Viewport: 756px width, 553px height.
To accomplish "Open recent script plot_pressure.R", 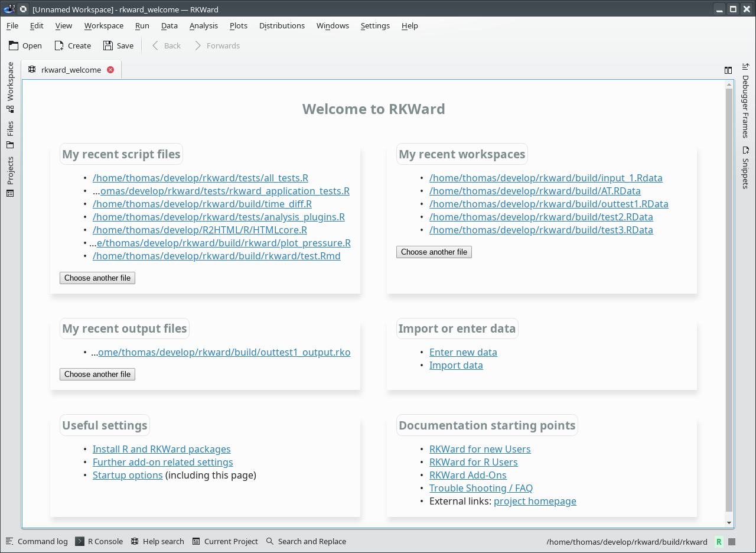I will click(x=224, y=243).
